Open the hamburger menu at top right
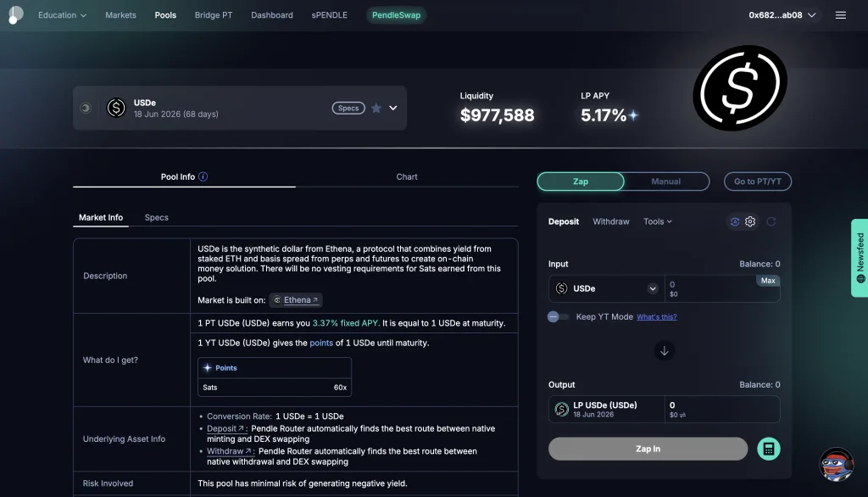Screen dimensions: 868x497 tap(840, 15)
